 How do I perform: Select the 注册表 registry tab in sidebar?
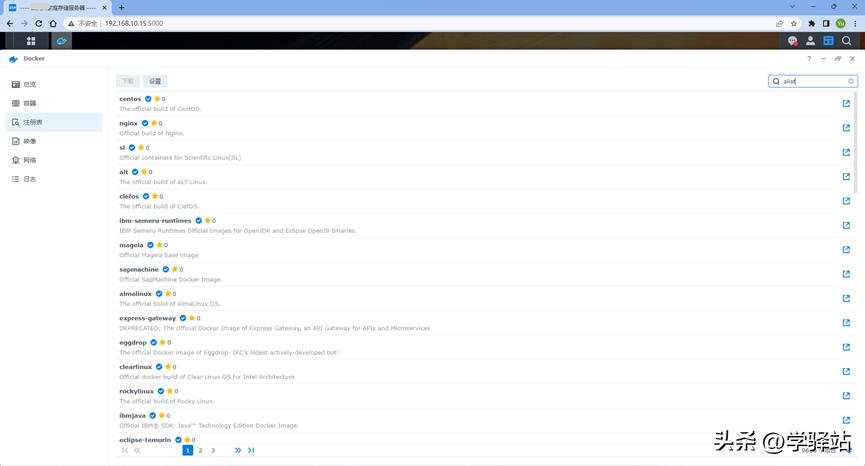(32, 122)
